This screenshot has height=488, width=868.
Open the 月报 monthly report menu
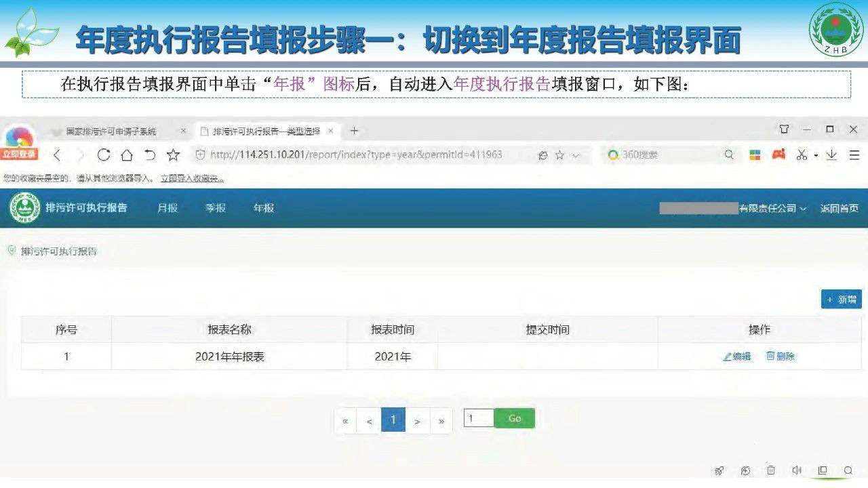pos(167,208)
